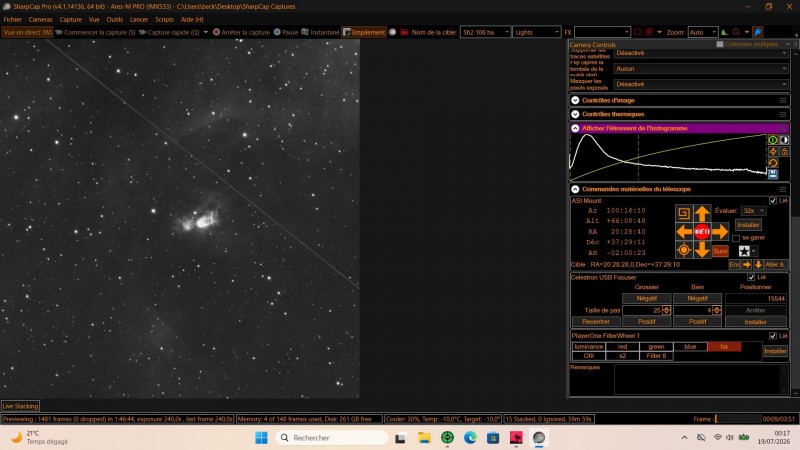Click the green histogram icon in the toolbar
This screenshot has width=800, height=450.
(724, 32)
